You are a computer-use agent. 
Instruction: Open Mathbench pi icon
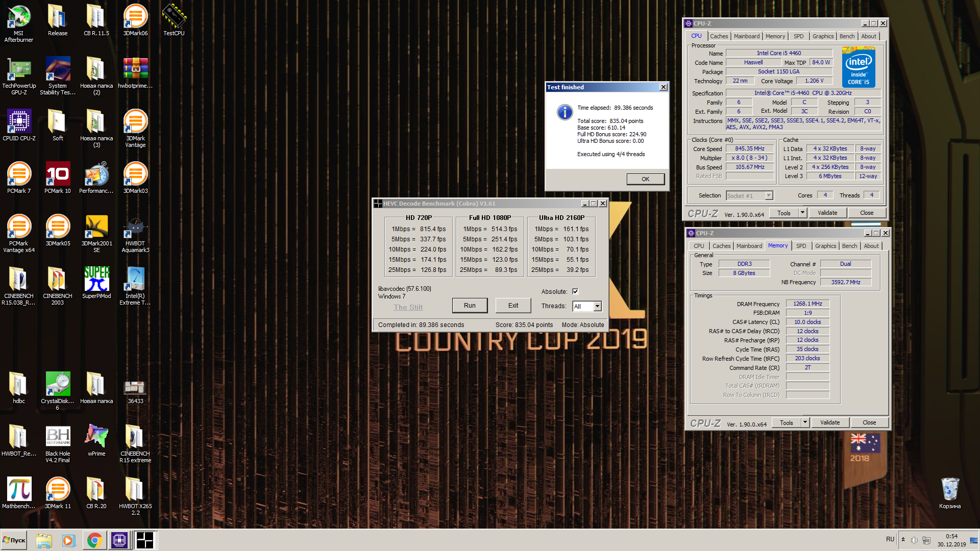(19, 493)
